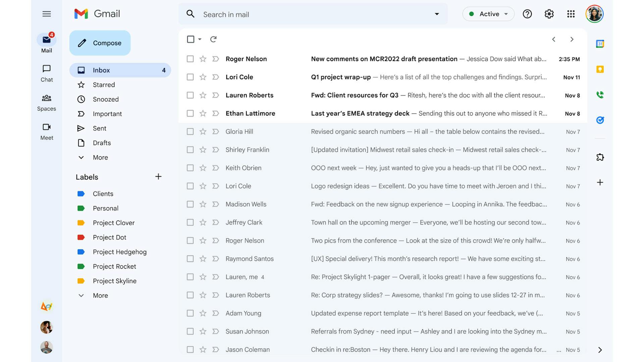
Task: Star the Lori Cole Q1 project email
Action: 203,77
